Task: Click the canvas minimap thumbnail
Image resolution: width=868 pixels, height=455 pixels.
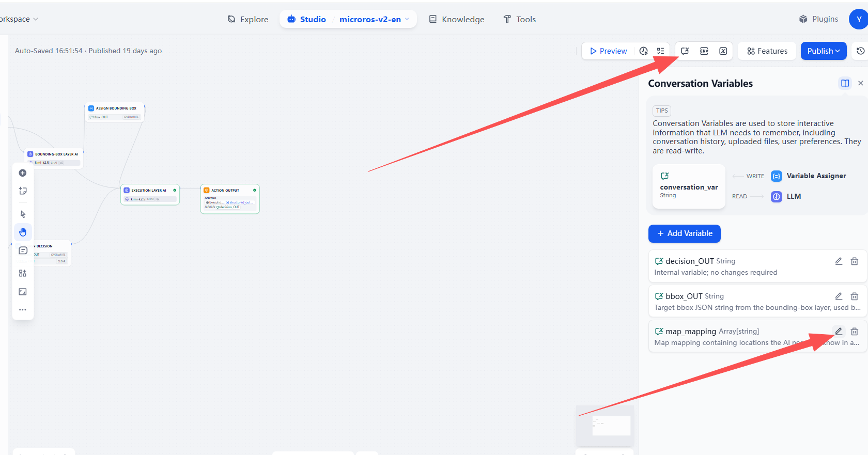Action: (x=605, y=426)
